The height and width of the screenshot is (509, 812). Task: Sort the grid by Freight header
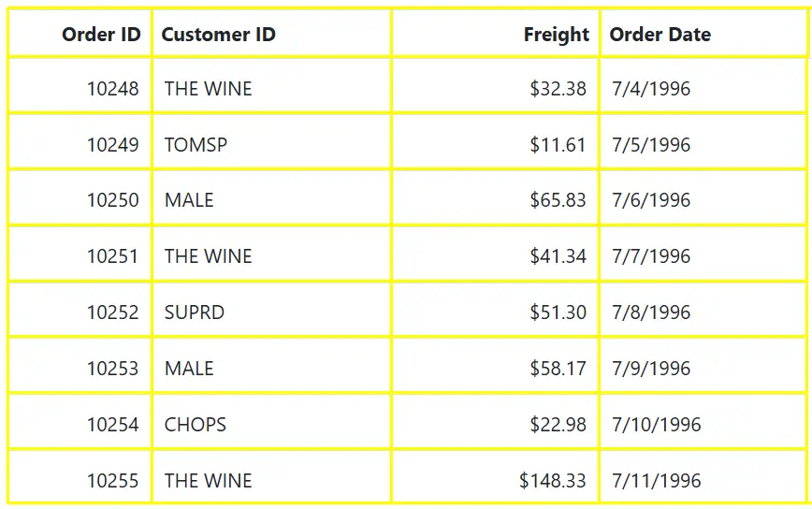(x=556, y=35)
